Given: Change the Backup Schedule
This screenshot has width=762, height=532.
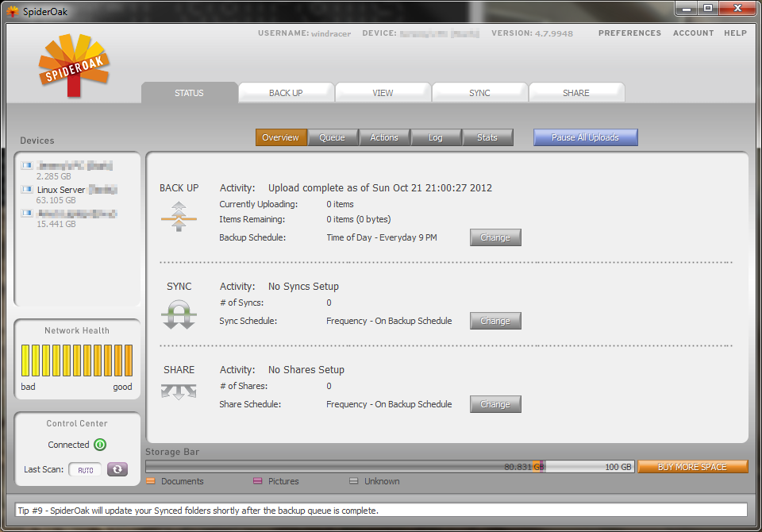Looking at the screenshot, I should click(495, 237).
